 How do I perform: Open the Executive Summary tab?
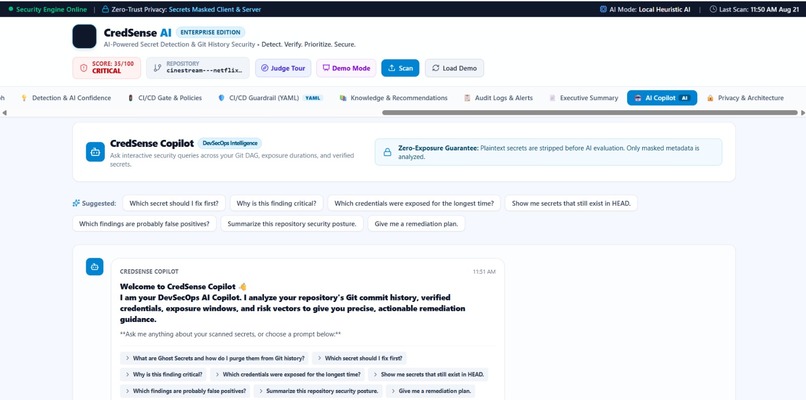[584, 98]
